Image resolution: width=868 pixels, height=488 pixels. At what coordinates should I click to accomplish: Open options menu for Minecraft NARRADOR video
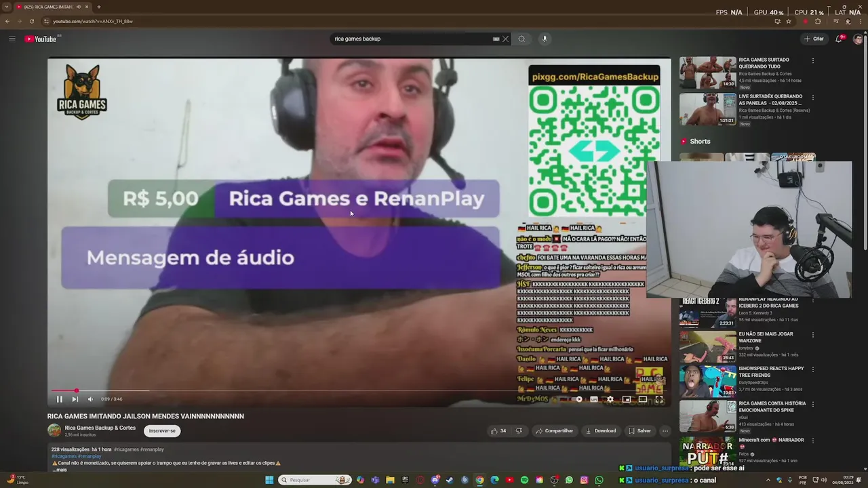pyautogui.click(x=812, y=441)
